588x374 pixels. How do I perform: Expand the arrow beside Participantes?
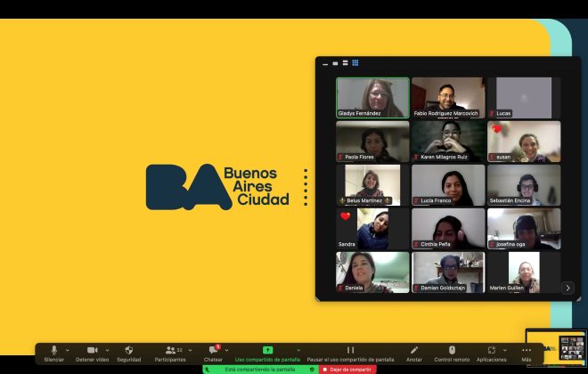pyautogui.click(x=190, y=350)
